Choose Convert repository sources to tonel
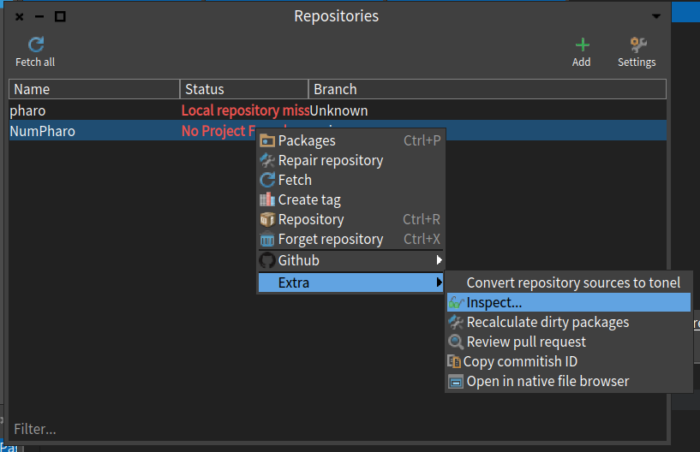Image resolution: width=700 pixels, height=452 pixels. 569,283
